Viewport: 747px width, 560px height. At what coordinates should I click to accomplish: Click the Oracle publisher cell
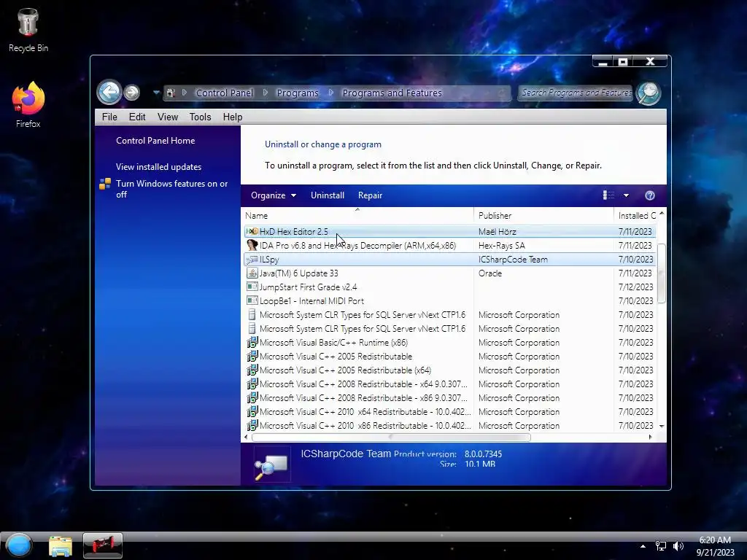point(490,273)
